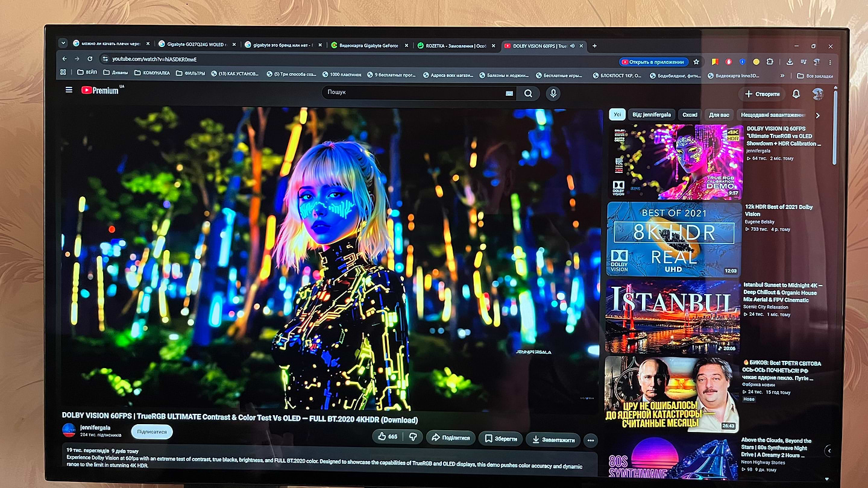Expand hidden bookmarks with double chevron

coord(782,76)
